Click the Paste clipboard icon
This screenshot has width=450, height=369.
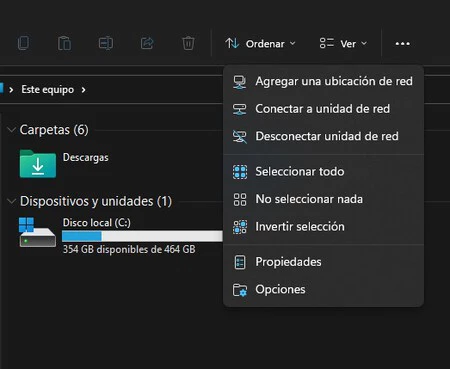64,43
